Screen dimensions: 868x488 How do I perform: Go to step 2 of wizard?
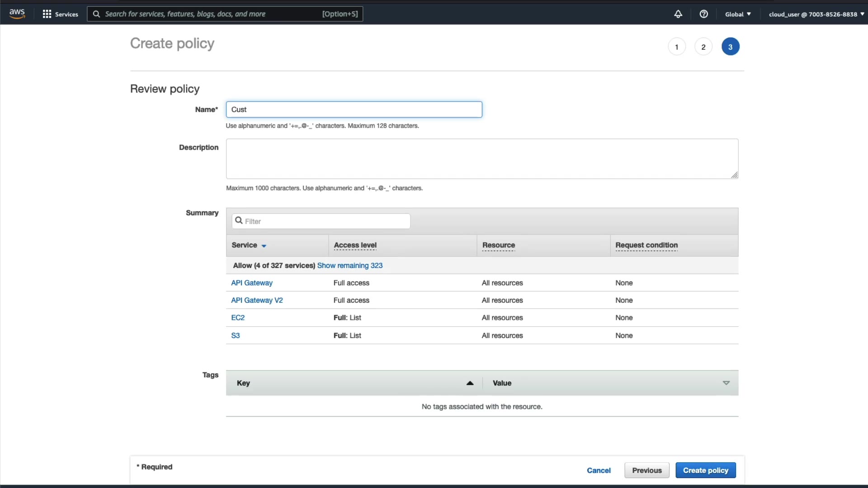pos(703,47)
